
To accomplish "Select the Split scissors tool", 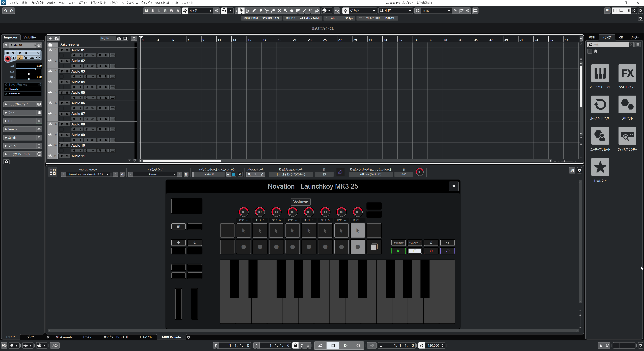I will (266, 11).
